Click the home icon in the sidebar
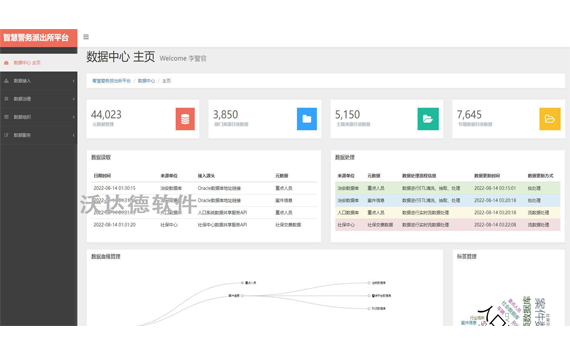Screen dimensions: 570x360 tap(6, 63)
